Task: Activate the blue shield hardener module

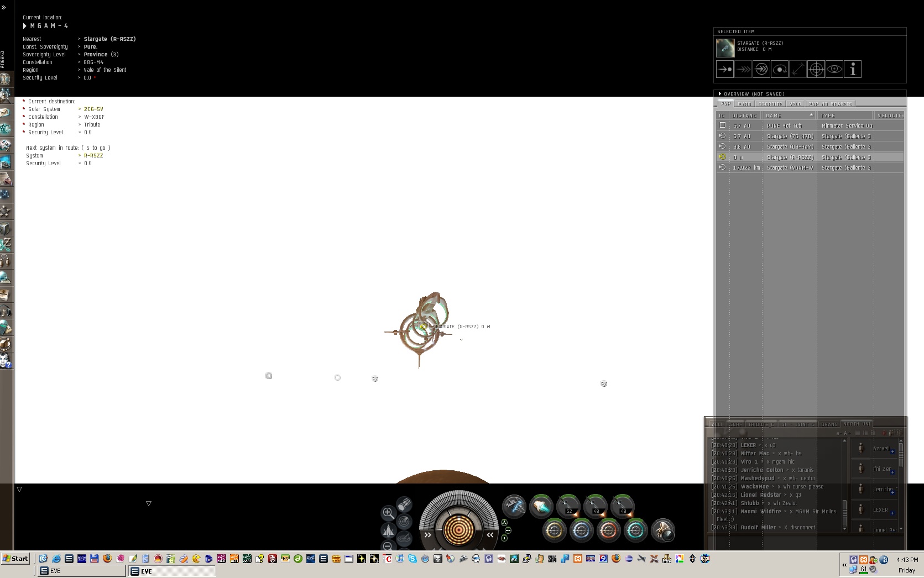Action: tap(581, 530)
